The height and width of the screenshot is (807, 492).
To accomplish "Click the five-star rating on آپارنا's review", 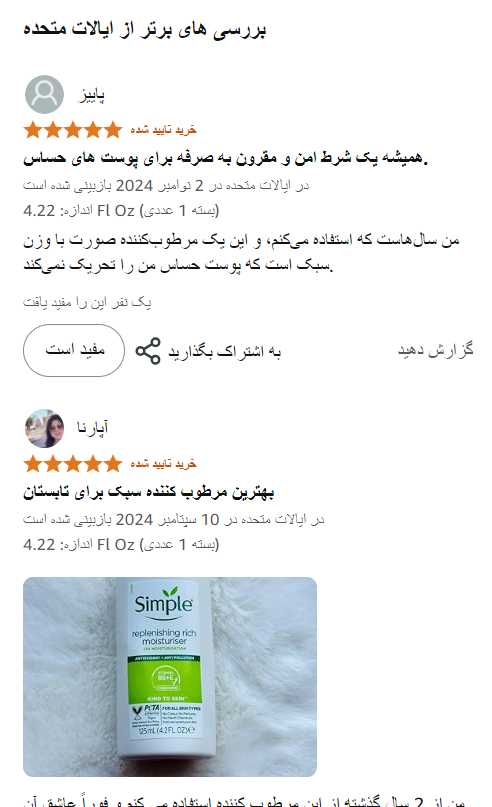I will (73, 464).
